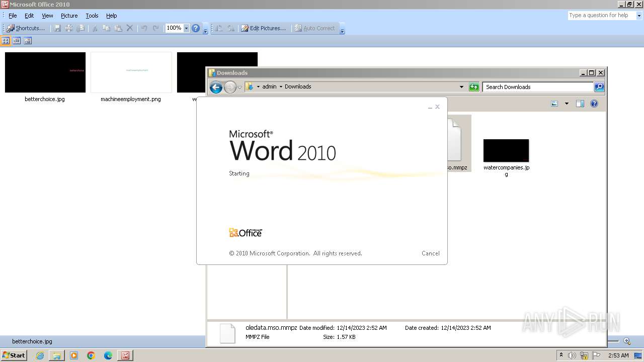Select betterchoice.jpg thumbnail
644x362 pixels.
[45, 72]
